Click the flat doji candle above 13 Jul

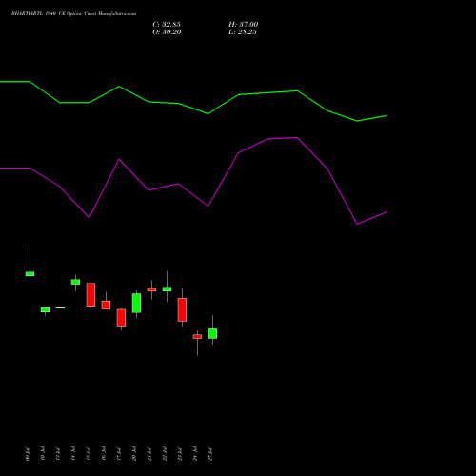(60, 307)
